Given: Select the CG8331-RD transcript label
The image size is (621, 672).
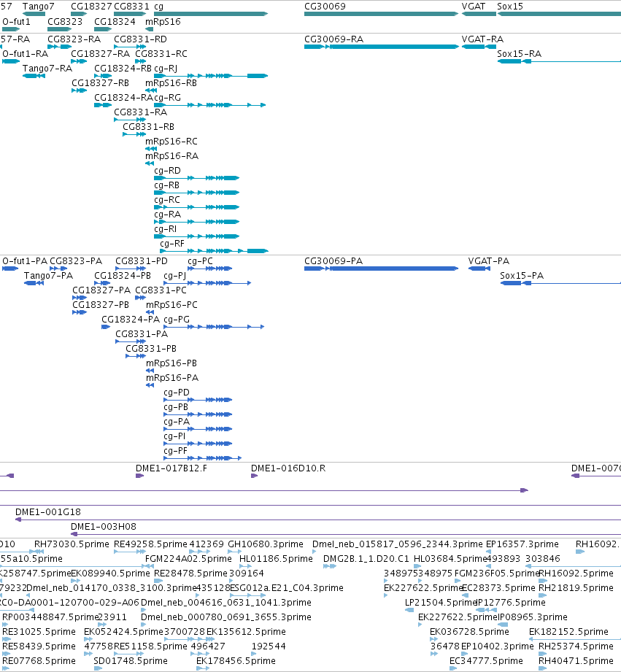Looking at the screenshot, I should [x=141, y=39].
